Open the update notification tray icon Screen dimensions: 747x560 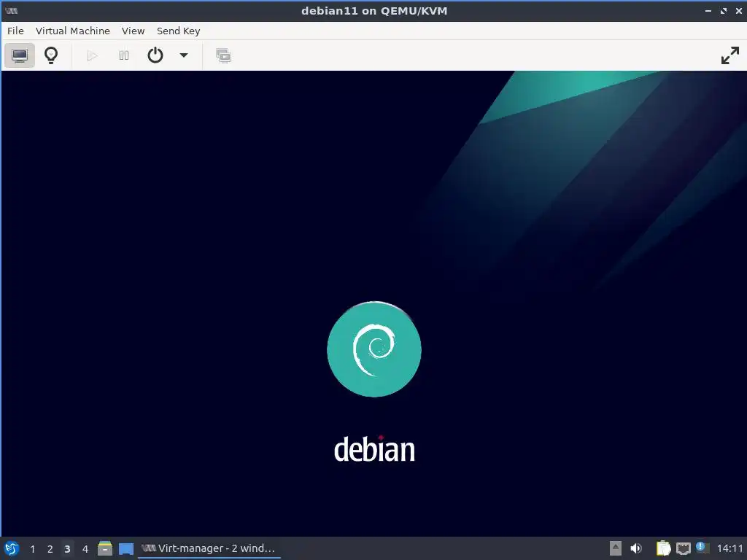[703, 548]
